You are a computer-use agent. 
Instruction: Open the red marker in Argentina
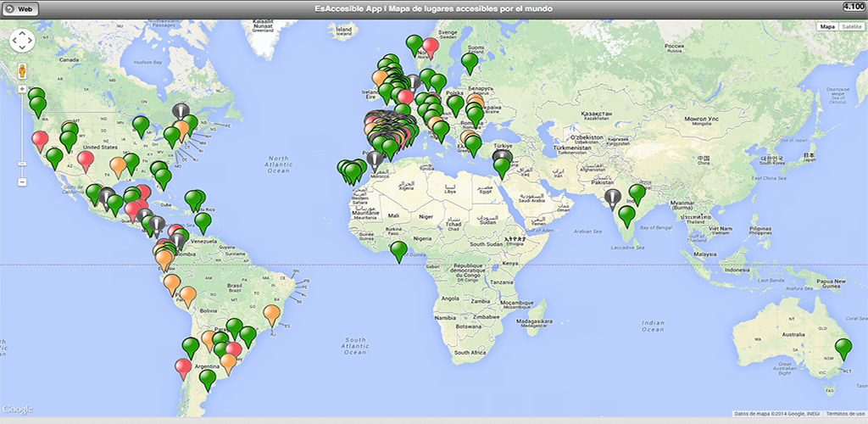coord(183,367)
